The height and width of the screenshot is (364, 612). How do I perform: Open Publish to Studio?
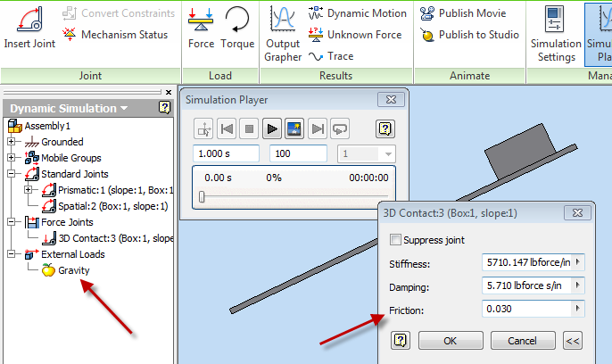pos(469,35)
